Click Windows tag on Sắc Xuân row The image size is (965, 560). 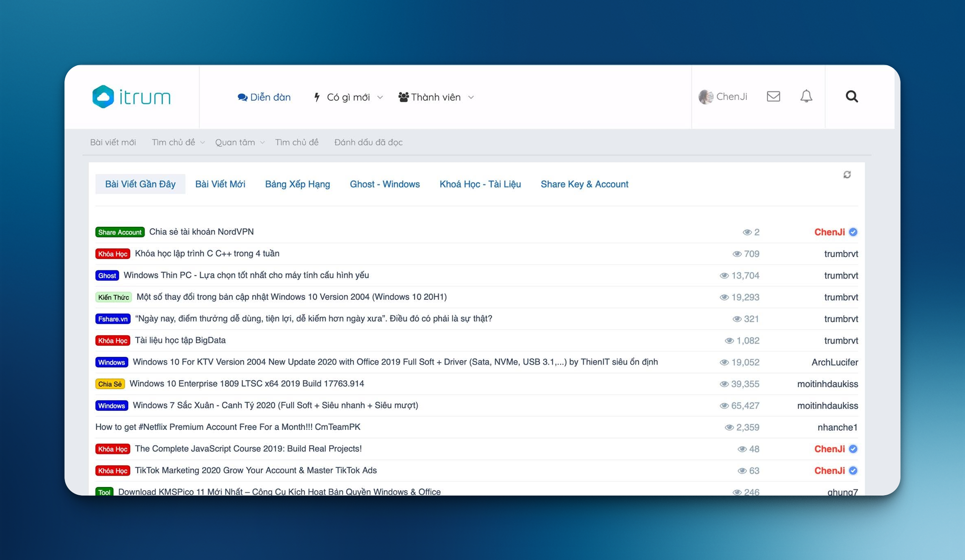[111, 405]
